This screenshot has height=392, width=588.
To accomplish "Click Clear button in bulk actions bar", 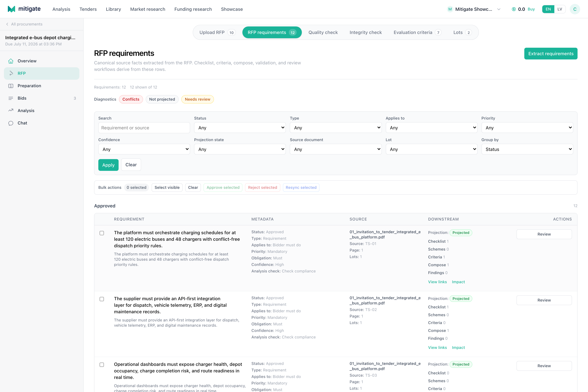I will (x=193, y=188).
